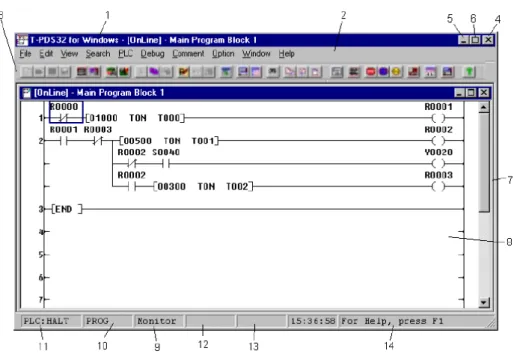Click the T-PDS32 application icon in title bar
The image size is (514, 360).
[x=22, y=40]
